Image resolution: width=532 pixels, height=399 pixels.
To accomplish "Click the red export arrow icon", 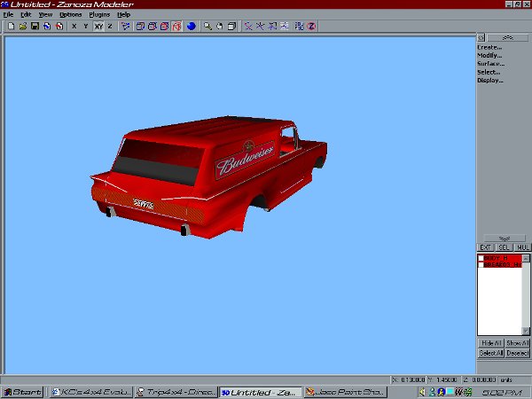I will tap(59, 26).
